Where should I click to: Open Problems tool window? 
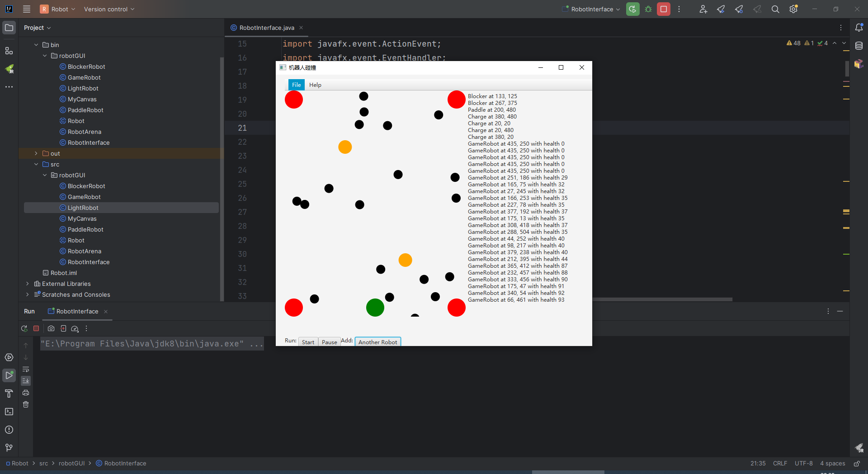[x=9, y=430]
